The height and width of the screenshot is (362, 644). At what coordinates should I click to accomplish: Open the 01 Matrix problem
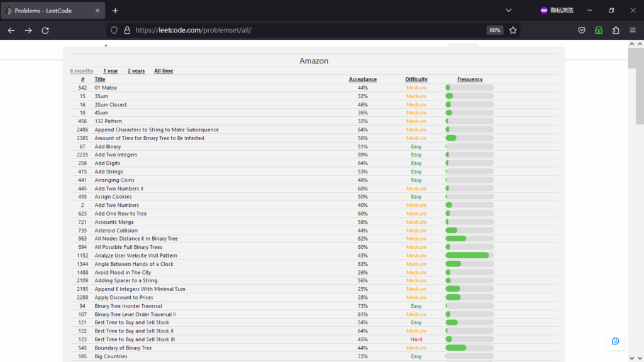(x=106, y=88)
